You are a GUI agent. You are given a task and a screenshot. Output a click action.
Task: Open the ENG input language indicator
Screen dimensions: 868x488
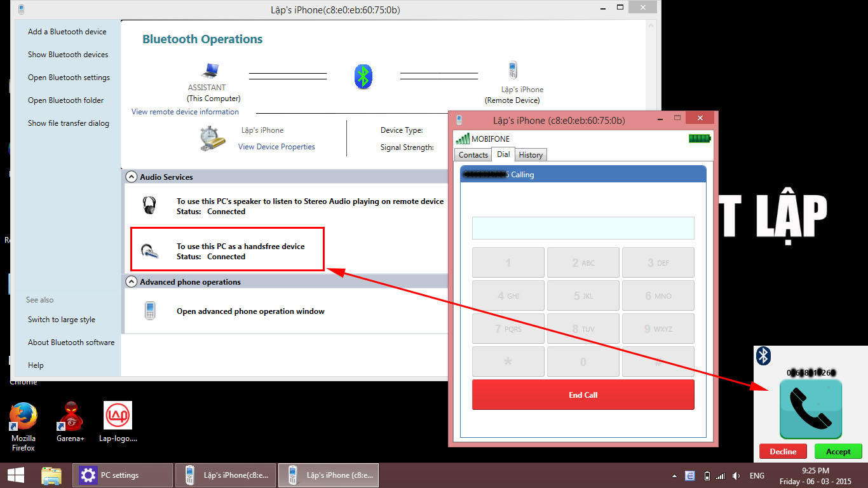click(757, 476)
